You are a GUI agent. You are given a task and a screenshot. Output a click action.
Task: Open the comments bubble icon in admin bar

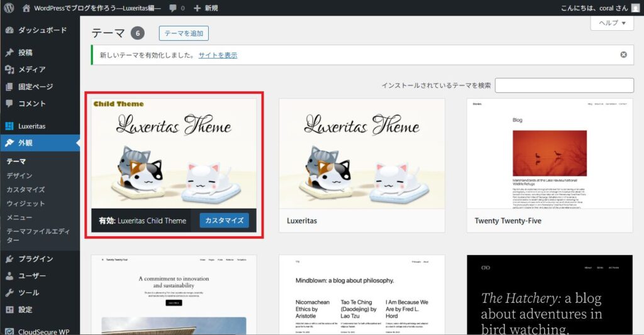173,8
